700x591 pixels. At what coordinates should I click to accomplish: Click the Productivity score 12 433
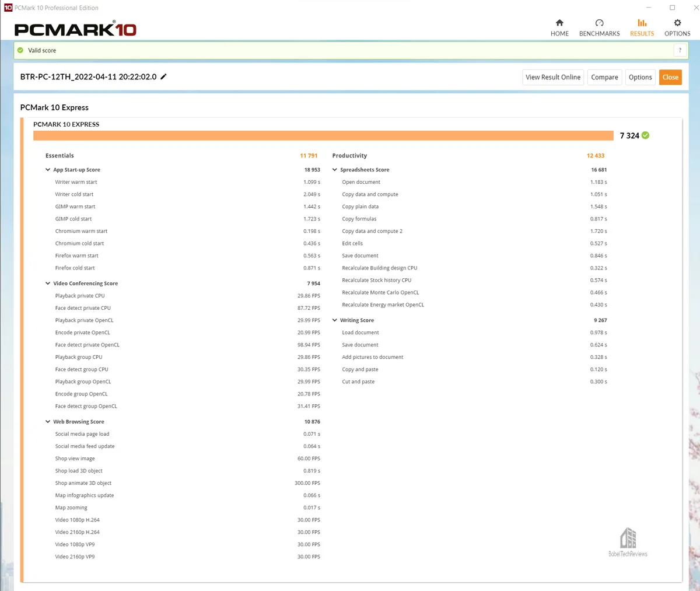(596, 156)
